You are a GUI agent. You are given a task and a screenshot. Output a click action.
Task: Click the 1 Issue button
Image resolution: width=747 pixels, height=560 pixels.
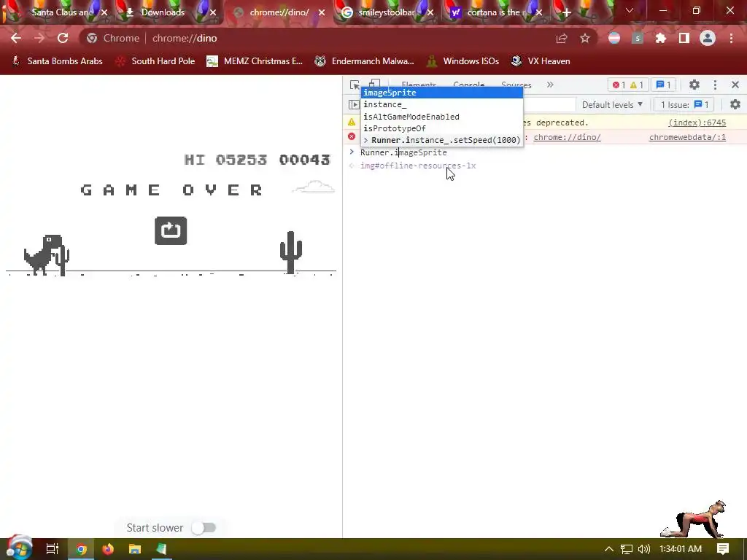click(684, 104)
